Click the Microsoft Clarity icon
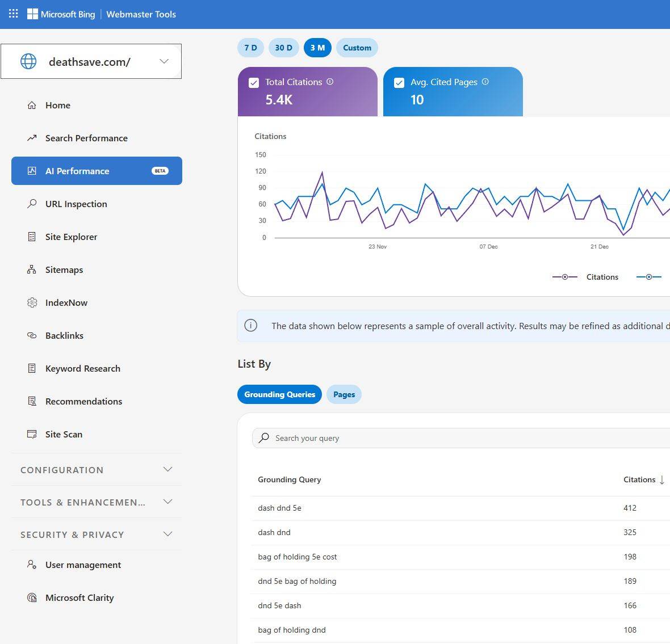Viewport: 670px width, 644px height. 32,598
